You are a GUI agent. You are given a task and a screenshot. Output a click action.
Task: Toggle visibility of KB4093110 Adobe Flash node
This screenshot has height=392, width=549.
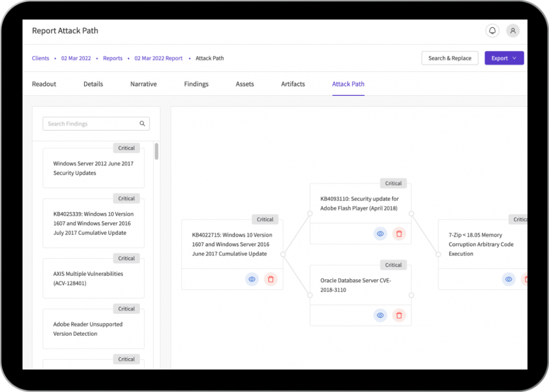[x=380, y=233]
